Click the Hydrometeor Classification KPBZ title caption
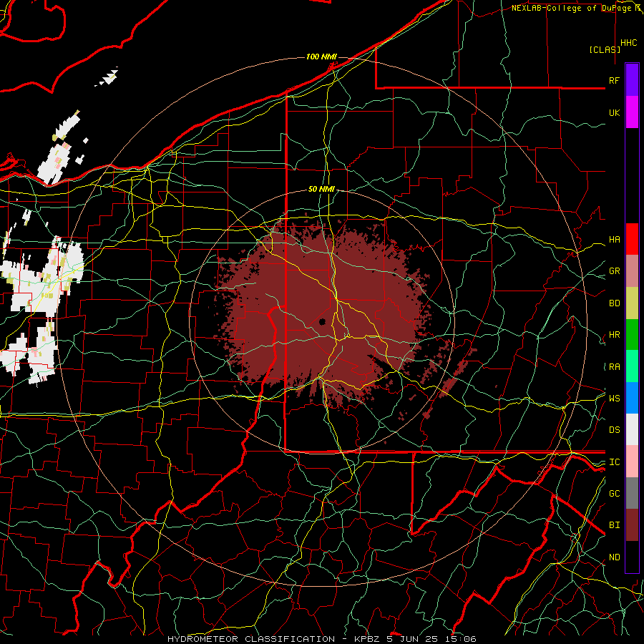Screen dimensions: 644x644 (322, 639)
